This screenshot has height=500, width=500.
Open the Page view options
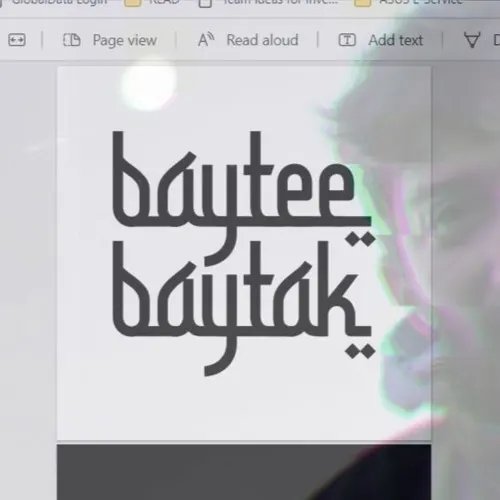pyautogui.click(x=110, y=40)
